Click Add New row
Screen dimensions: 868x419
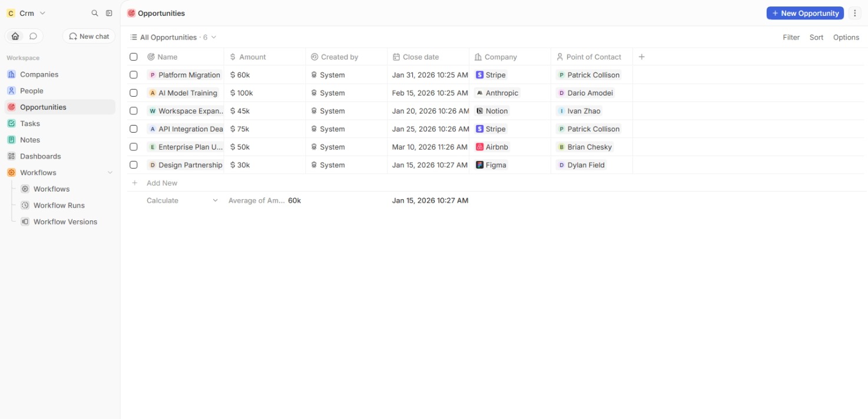(x=162, y=183)
